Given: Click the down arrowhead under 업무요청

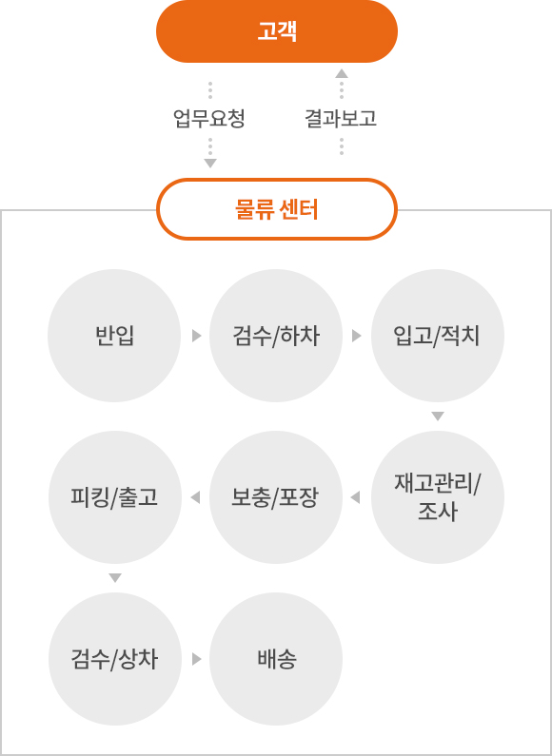Looking at the screenshot, I should pos(210,164).
